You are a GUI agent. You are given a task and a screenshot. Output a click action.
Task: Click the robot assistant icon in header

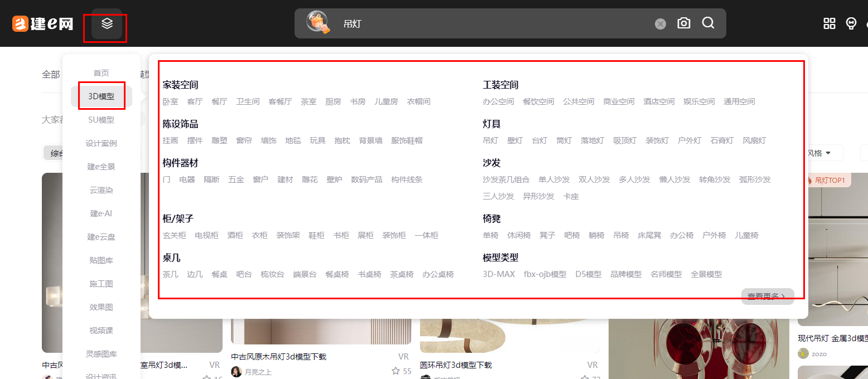(851, 23)
